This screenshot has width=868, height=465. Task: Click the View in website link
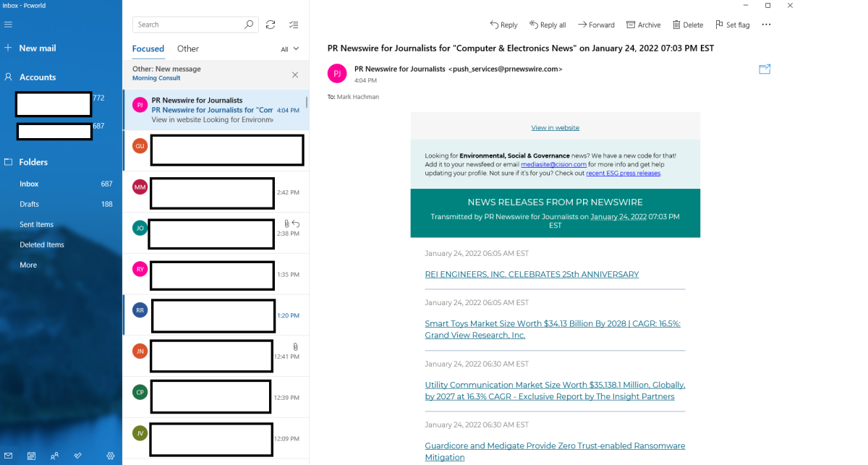[x=555, y=127]
